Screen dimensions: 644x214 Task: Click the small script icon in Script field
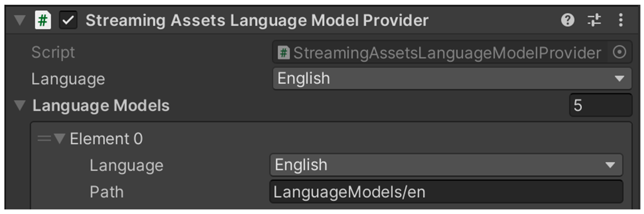[283, 53]
